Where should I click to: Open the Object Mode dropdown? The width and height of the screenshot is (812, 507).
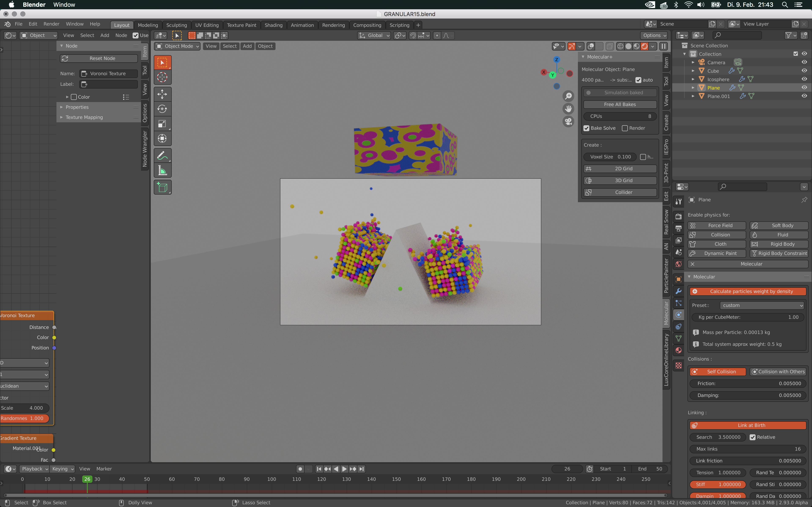177,46
